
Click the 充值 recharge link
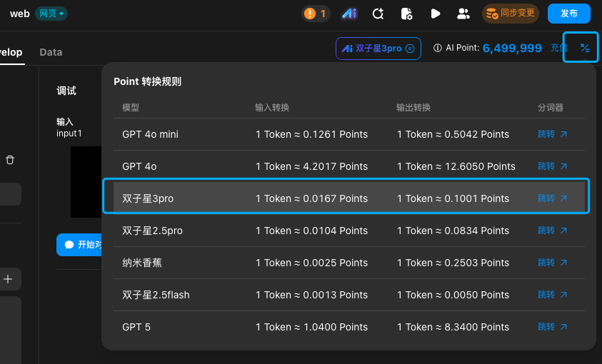point(558,48)
